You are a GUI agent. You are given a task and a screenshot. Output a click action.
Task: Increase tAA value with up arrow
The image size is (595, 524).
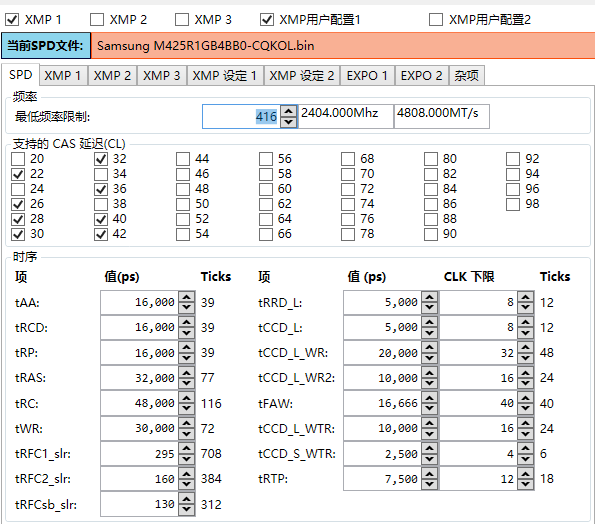pos(187,297)
